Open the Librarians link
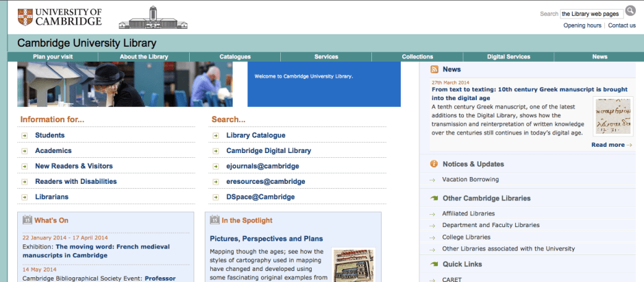Screen dimensions: 644x282 pyautogui.click(x=52, y=197)
